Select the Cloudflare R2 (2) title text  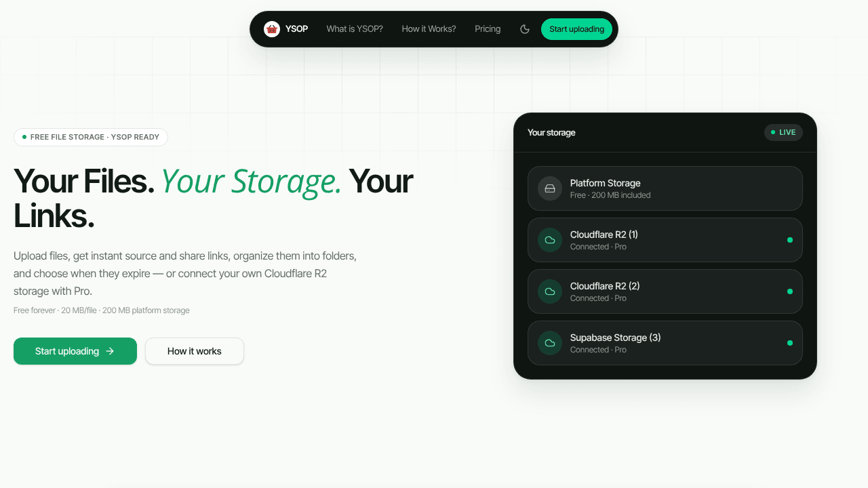point(605,286)
